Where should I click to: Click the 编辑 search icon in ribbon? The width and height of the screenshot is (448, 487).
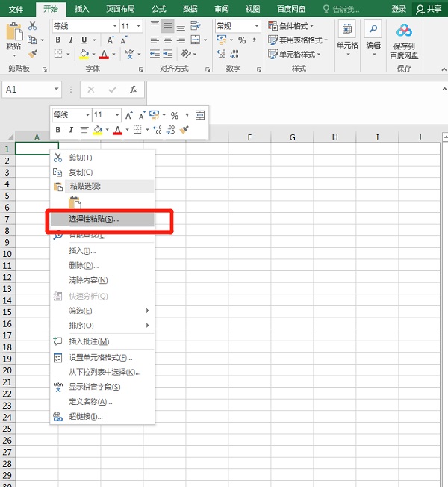[373, 31]
